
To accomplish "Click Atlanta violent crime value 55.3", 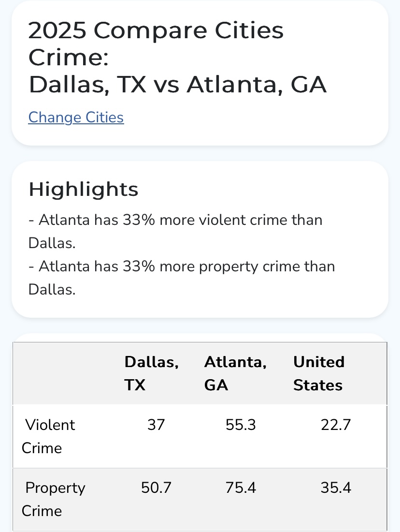I will click(x=241, y=425).
